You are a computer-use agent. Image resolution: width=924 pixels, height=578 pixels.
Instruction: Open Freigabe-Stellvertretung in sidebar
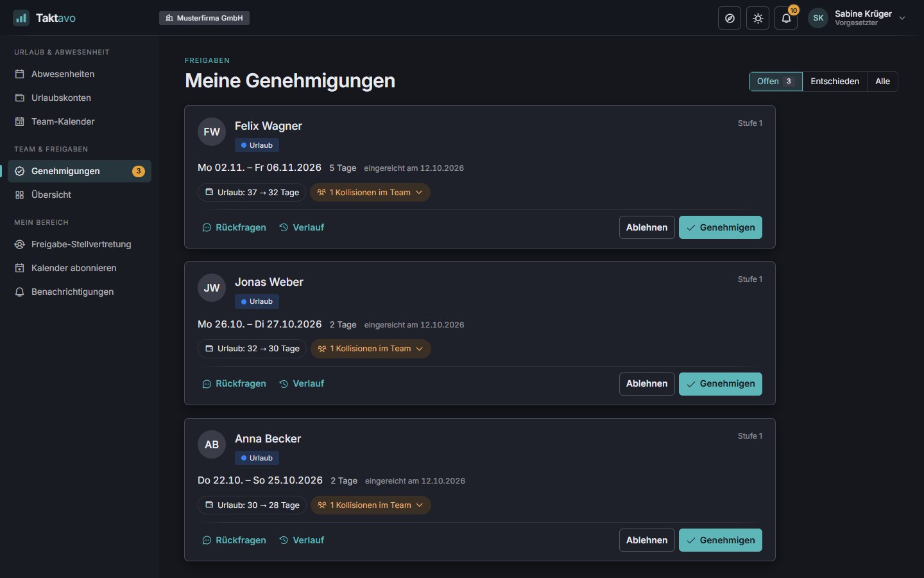click(80, 244)
